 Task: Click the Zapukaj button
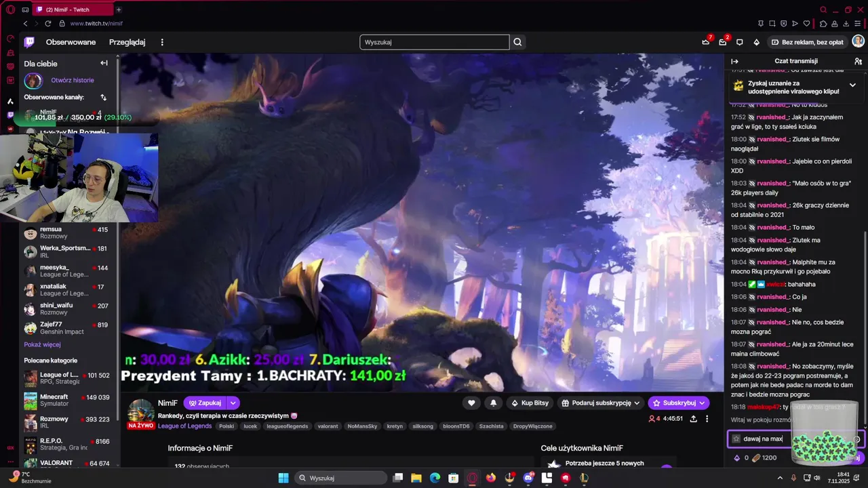point(205,403)
